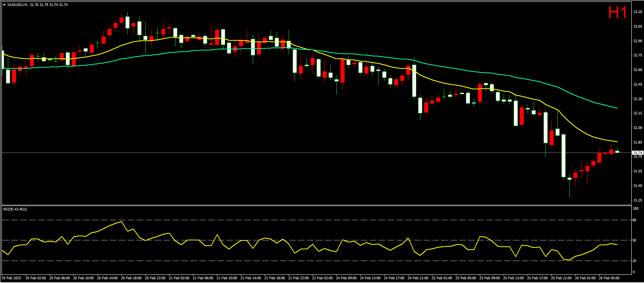Select the horizontal current price line
This screenshot has height=283, width=644.
pyautogui.click(x=299, y=153)
